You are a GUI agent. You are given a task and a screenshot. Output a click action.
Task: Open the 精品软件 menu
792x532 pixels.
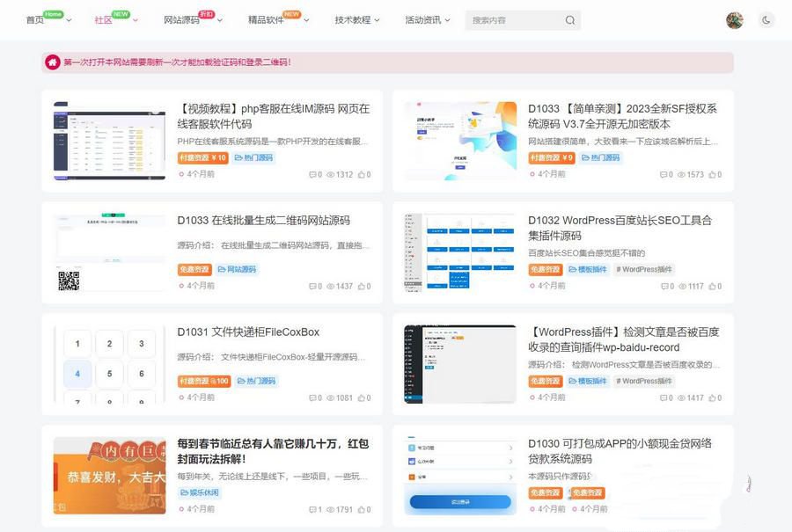click(267, 19)
